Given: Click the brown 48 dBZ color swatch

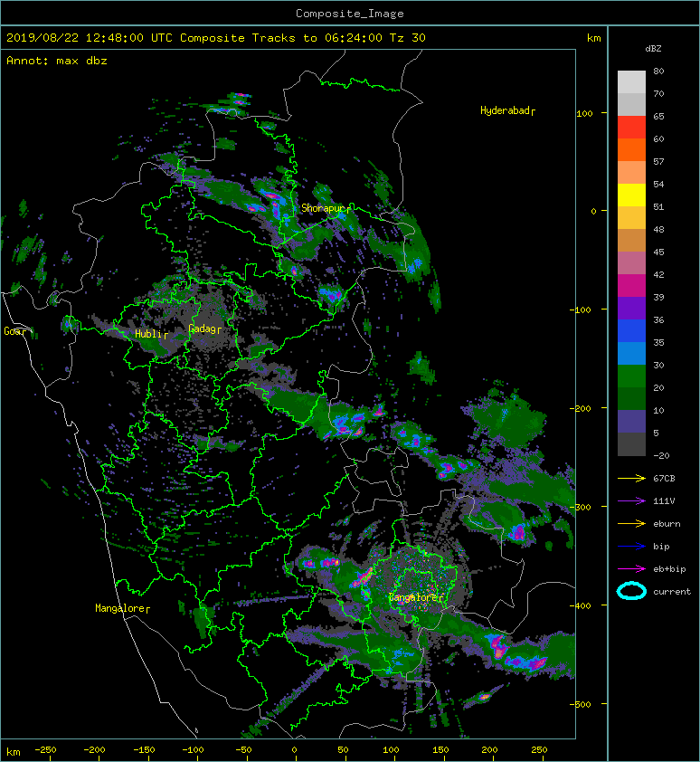Looking at the screenshot, I should coord(631,241).
